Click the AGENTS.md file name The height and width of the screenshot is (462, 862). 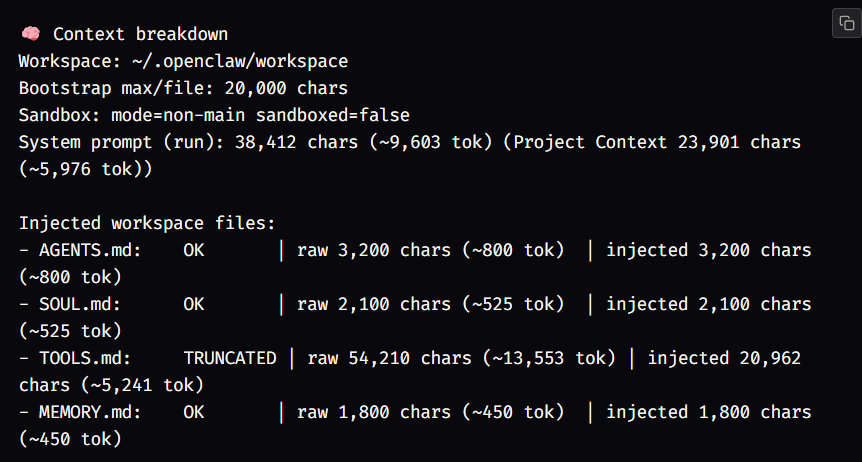(x=90, y=250)
